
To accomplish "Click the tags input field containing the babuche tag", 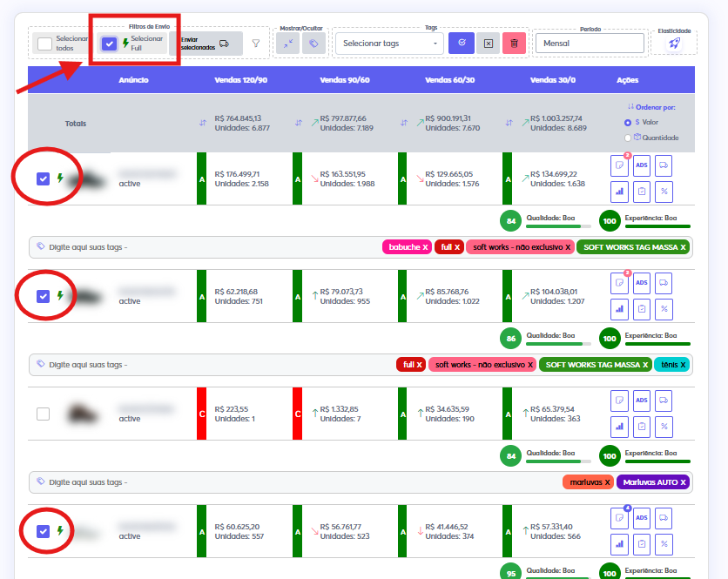I will (361, 247).
